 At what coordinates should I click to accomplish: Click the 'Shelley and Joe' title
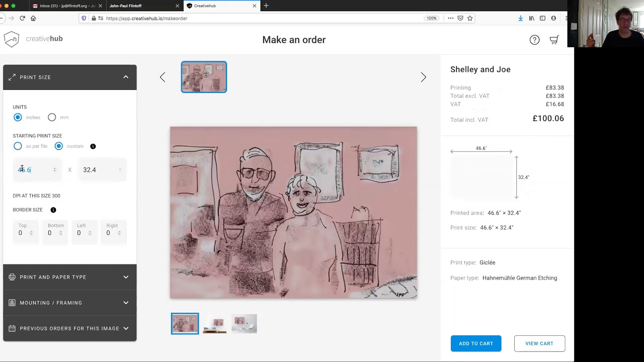pyautogui.click(x=480, y=69)
